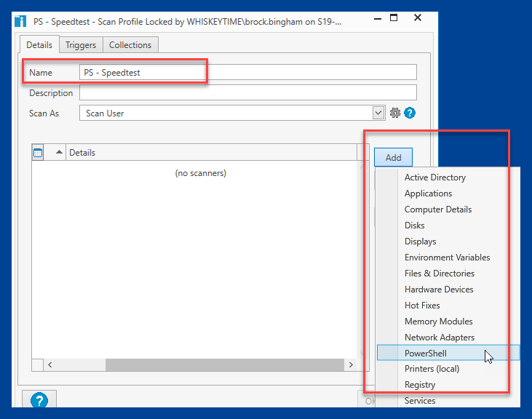Choose Disks in the Add menu

(x=448, y=225)
